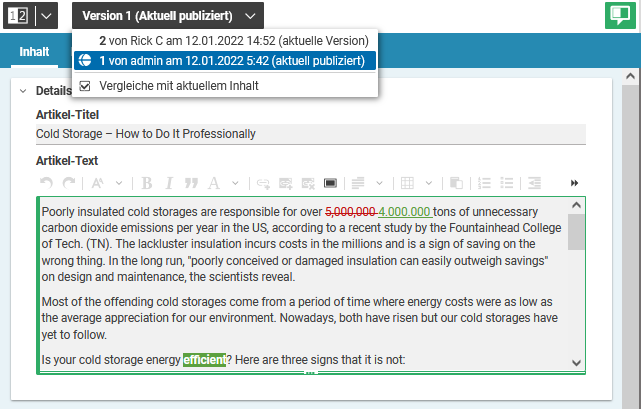This screenshot has width=641, height=409.
Task: Click the highlighted word 'efficient' in text
Action: coord(203,360)
